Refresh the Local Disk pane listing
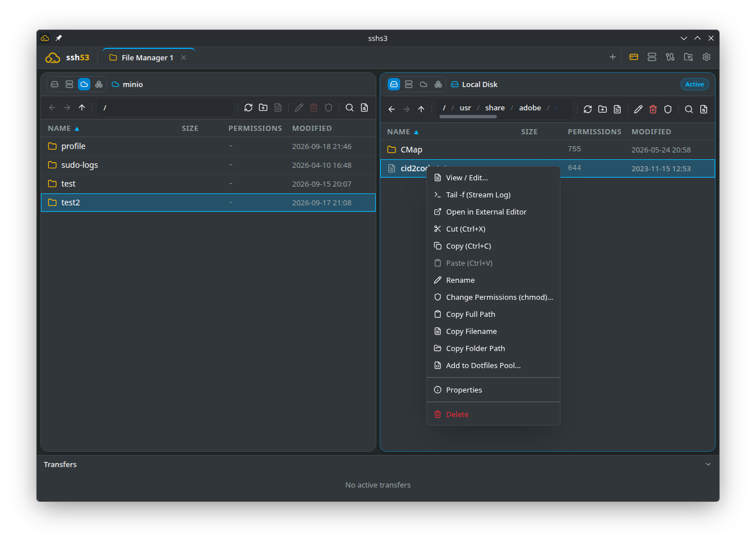Screen dimensions: 756x545 tap(588, 109)
